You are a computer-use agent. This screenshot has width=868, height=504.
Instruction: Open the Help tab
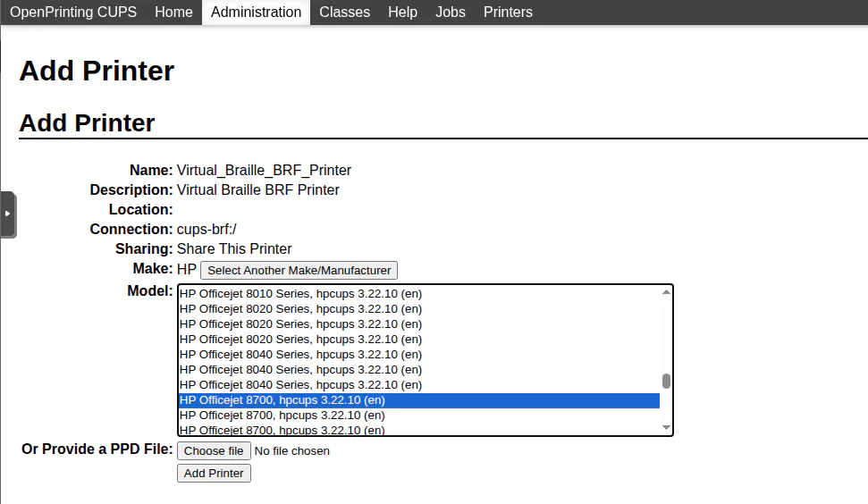click(402, 13)
